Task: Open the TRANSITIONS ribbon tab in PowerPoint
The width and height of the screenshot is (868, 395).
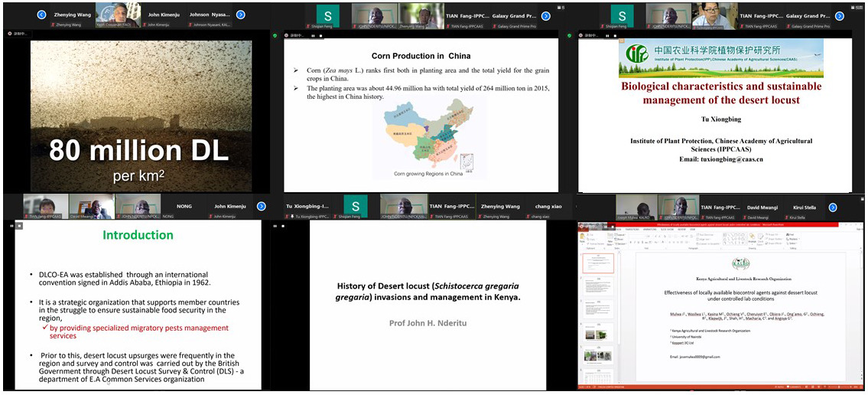Action: 632,230
